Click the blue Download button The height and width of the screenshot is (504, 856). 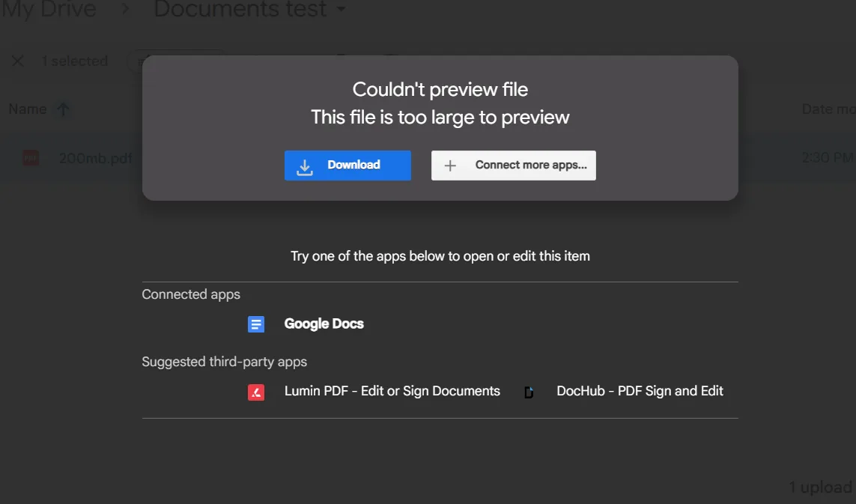(347, 166)
